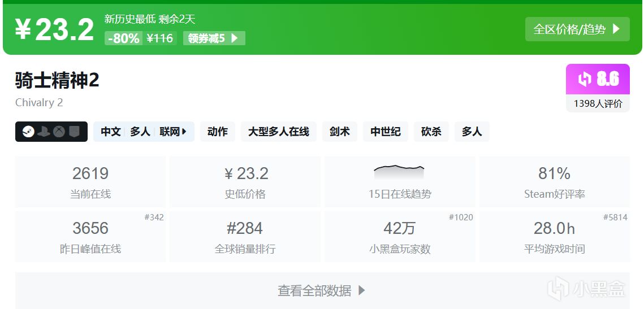Viewport: 644px width, 309px height.
Task: Expand 查看全部数据 to view all data
Action: pos(322,290)
